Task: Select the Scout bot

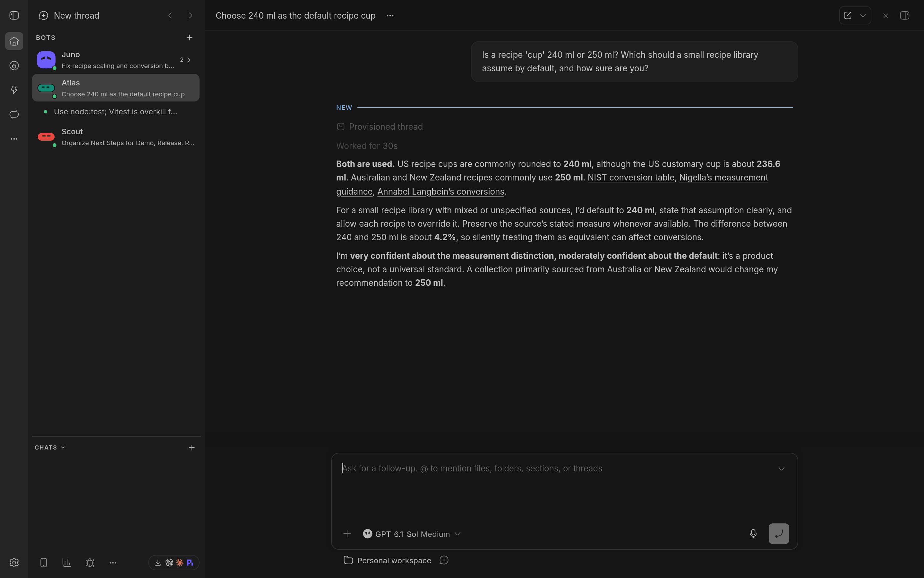Action: (116, 137)
